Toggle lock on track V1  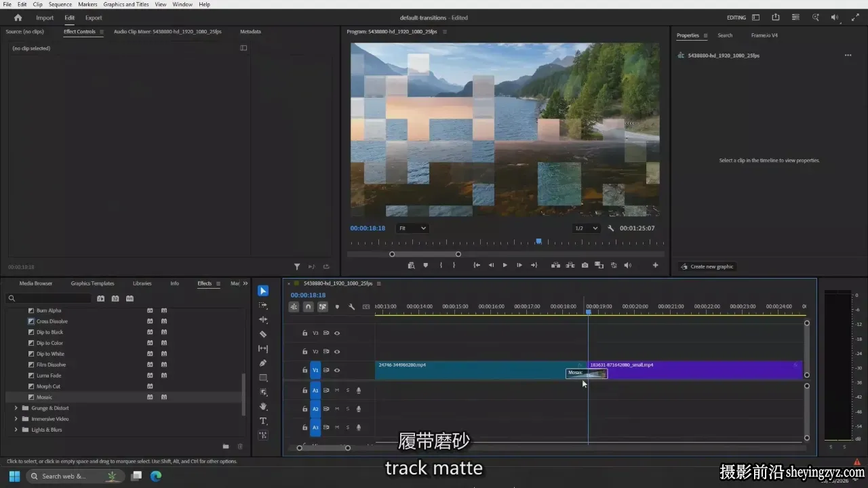click(x=305, y=370)
